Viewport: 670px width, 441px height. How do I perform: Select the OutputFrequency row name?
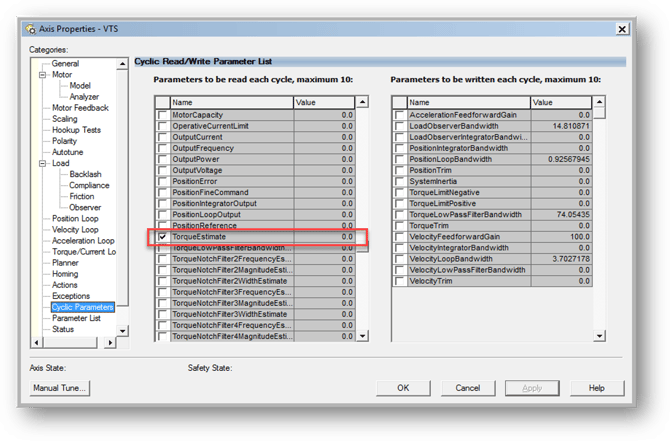[x=203, y=148]
